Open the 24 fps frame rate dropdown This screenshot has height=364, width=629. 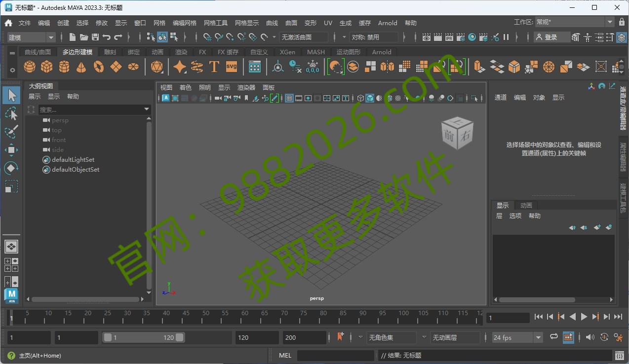coord(517,337)
